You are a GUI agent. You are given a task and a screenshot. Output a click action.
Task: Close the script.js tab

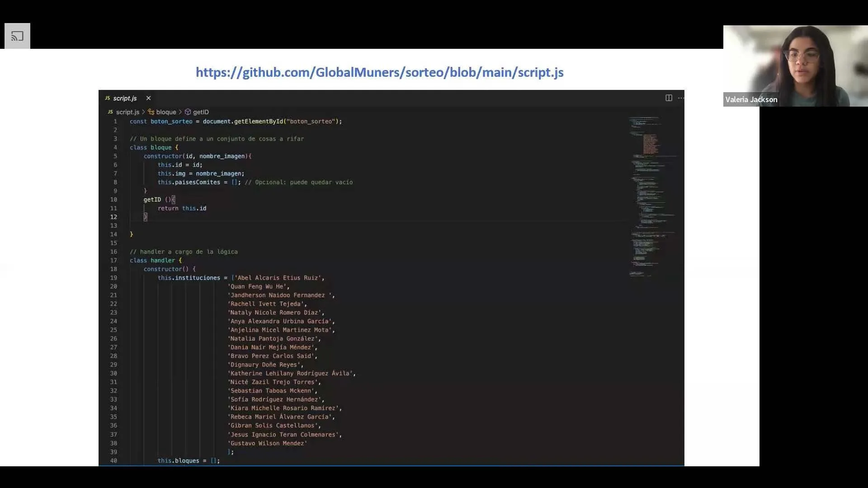pos(148,98)
